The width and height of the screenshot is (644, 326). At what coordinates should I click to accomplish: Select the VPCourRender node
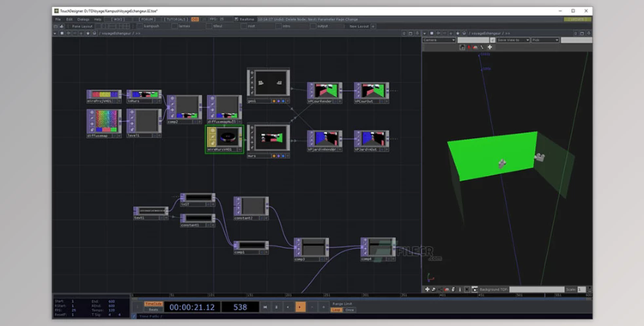[x=325, y=93]
